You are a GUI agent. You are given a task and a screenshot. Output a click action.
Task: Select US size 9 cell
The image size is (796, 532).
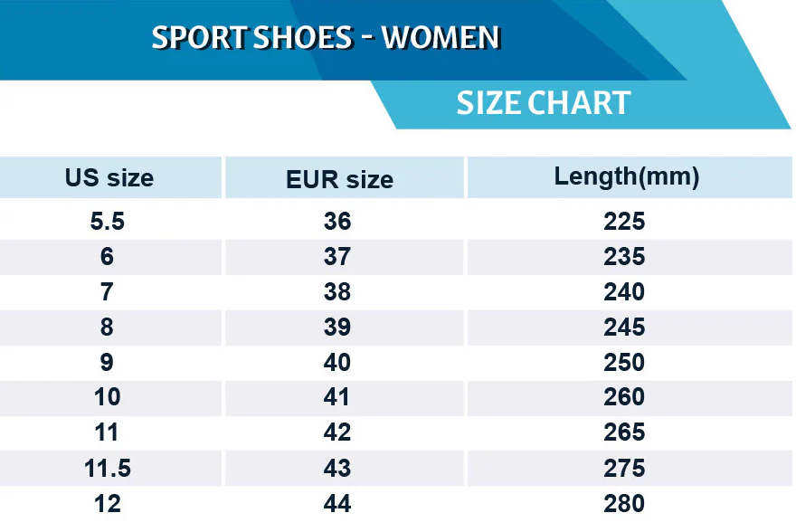click(108, 362)
